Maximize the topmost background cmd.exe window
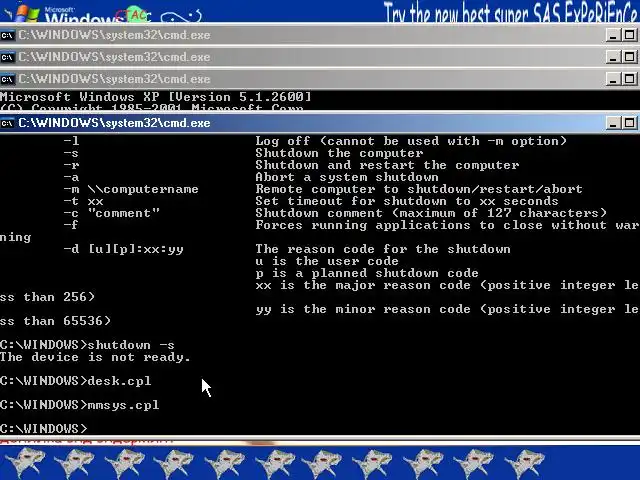The image size is (640, 480). pos(629,35)
